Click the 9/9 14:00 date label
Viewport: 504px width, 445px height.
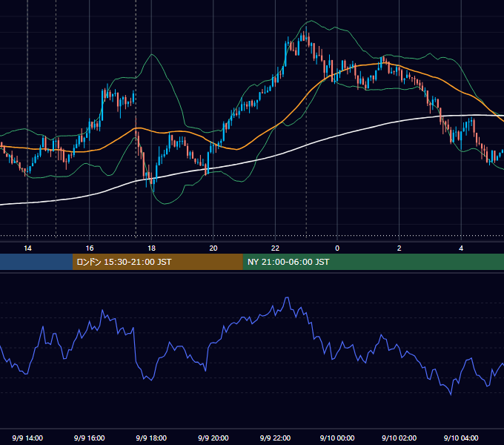(x=27, y=438)
